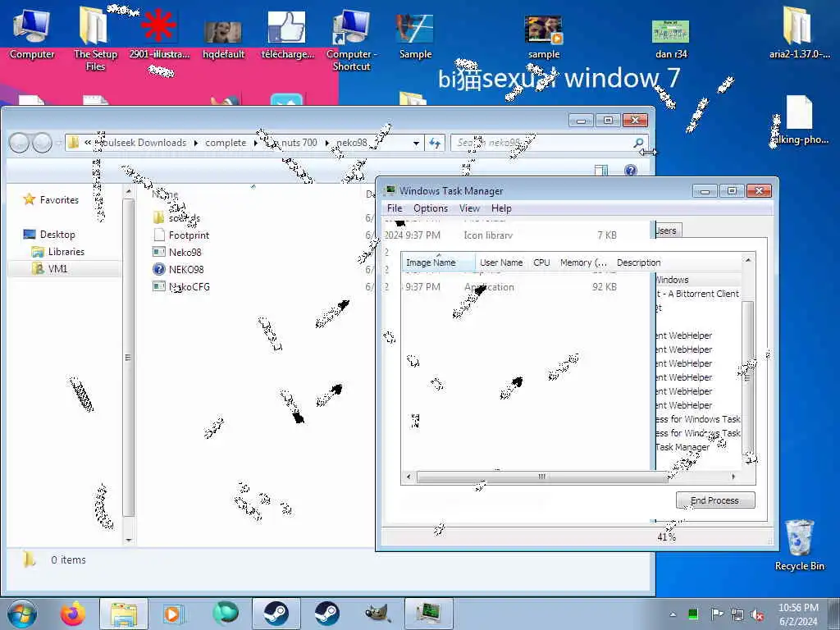Click the magnifier icon in Explorer search
This screenshot has width=840, height=630.
(638, 143)
